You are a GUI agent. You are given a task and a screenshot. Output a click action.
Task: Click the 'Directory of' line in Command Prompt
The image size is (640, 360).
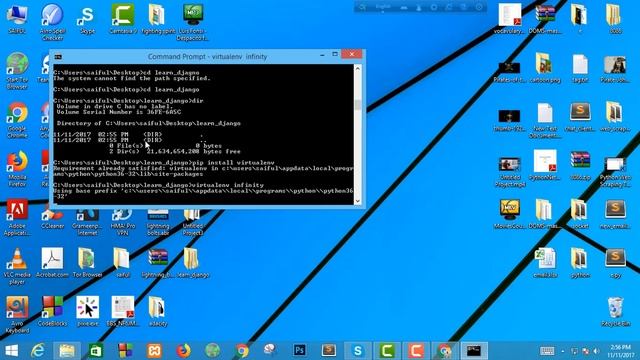(149, 123)
